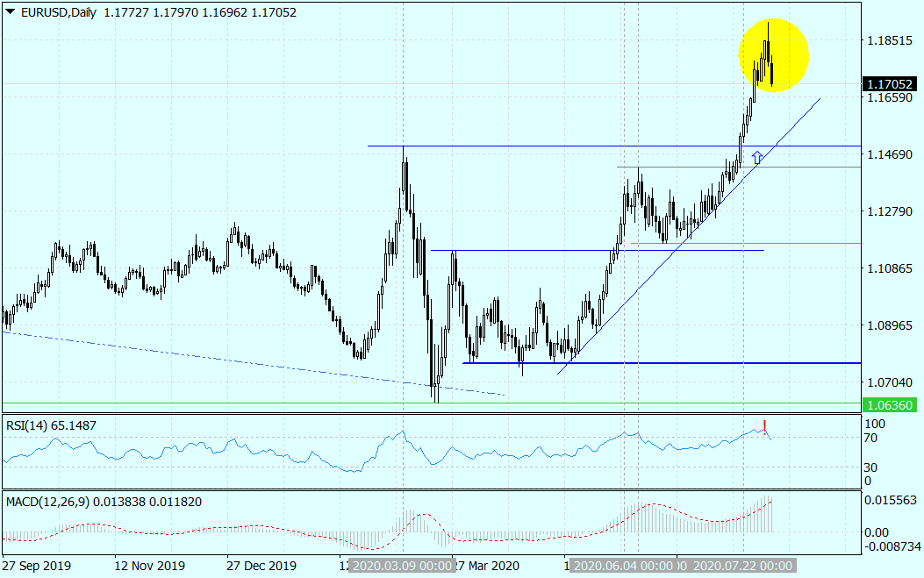
Task: Select the 2020.06.04 00:00 date marker
Action: (623, 566)
